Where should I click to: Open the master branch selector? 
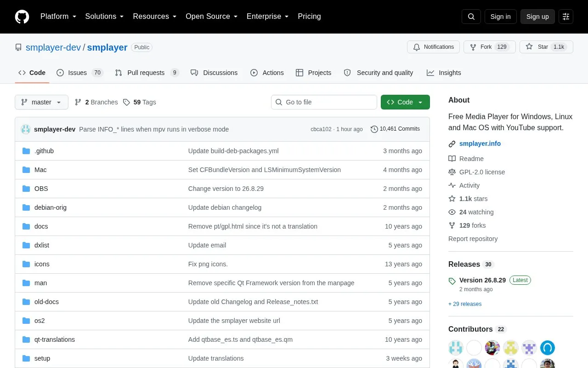[x=41, y=102]
